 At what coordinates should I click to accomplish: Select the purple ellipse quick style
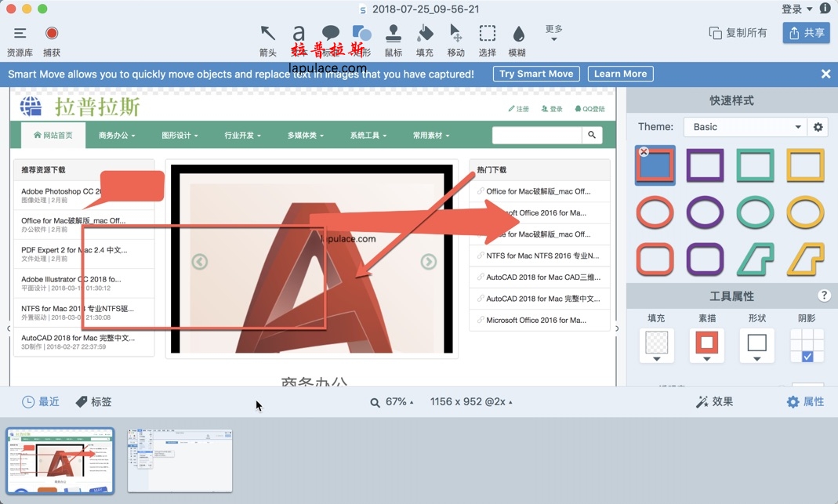705,212
